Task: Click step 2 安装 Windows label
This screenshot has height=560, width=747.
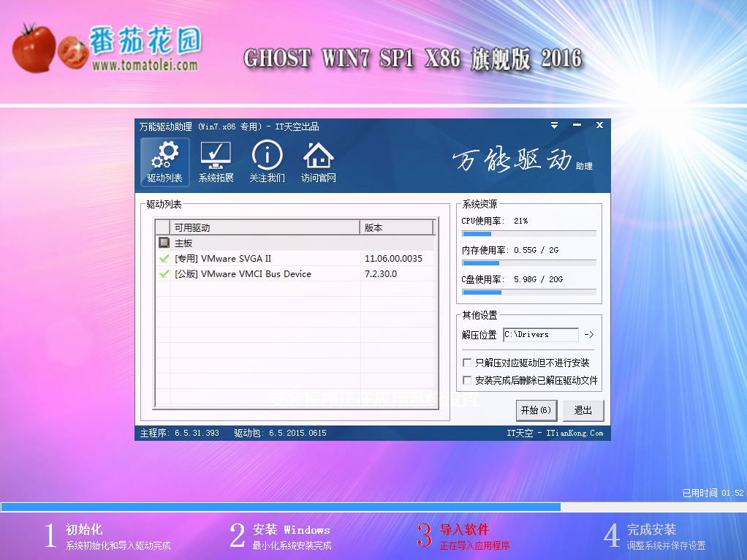Action: 291,529
